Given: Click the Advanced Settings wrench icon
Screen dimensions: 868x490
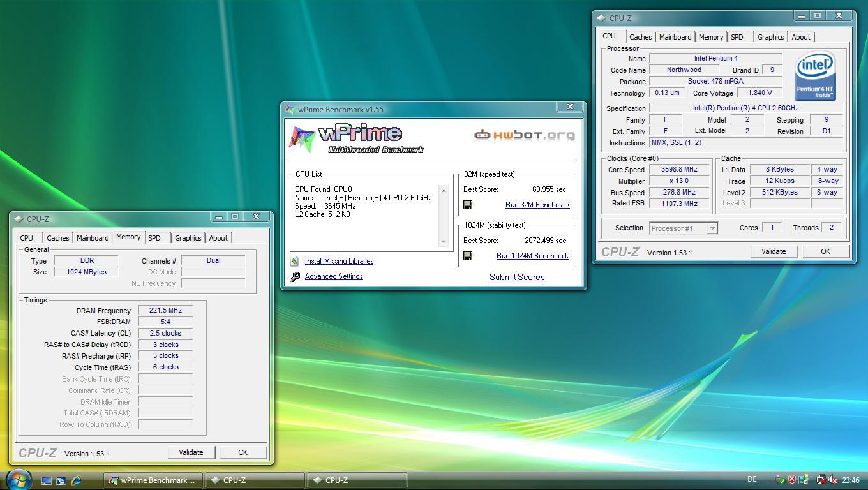Looking at the screenshot, I should point(295,276).
